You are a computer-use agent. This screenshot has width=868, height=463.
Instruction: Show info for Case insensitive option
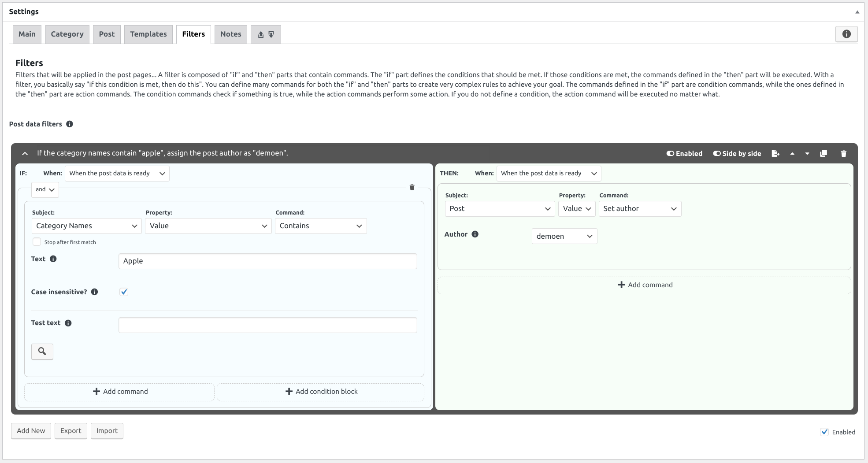coord(94,292)
